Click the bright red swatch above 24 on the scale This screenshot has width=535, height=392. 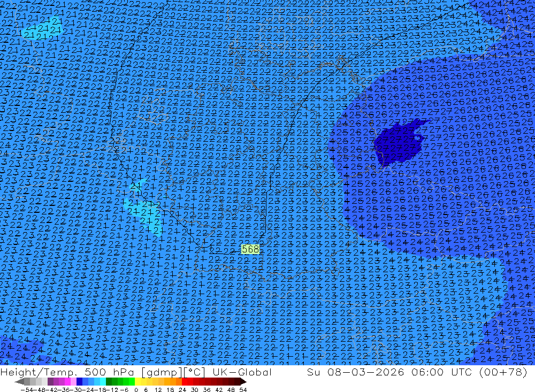185,381
